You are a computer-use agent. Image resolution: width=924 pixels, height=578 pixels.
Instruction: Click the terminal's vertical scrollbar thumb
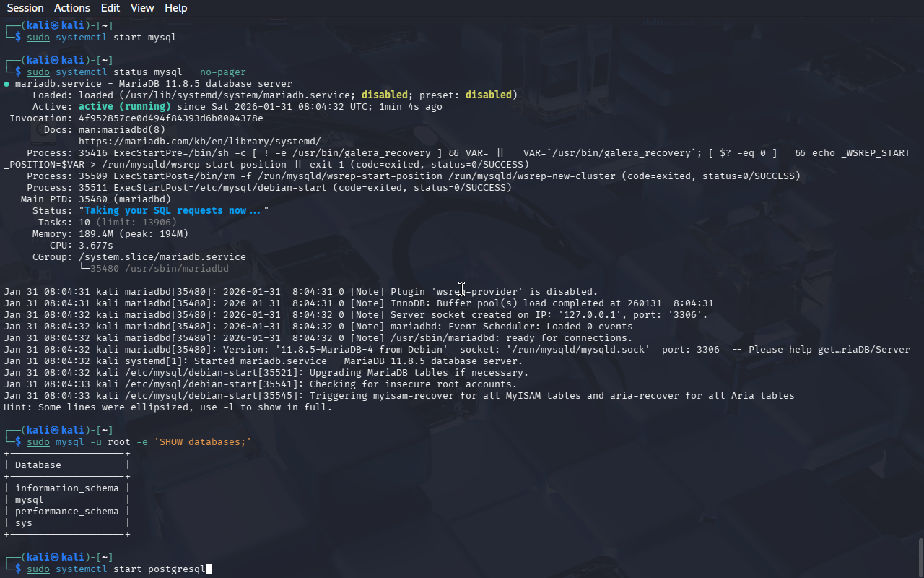pos(920,556)
